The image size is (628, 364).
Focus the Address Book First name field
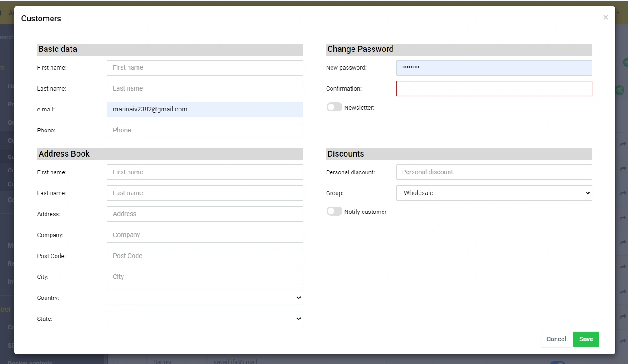(205, 172)
